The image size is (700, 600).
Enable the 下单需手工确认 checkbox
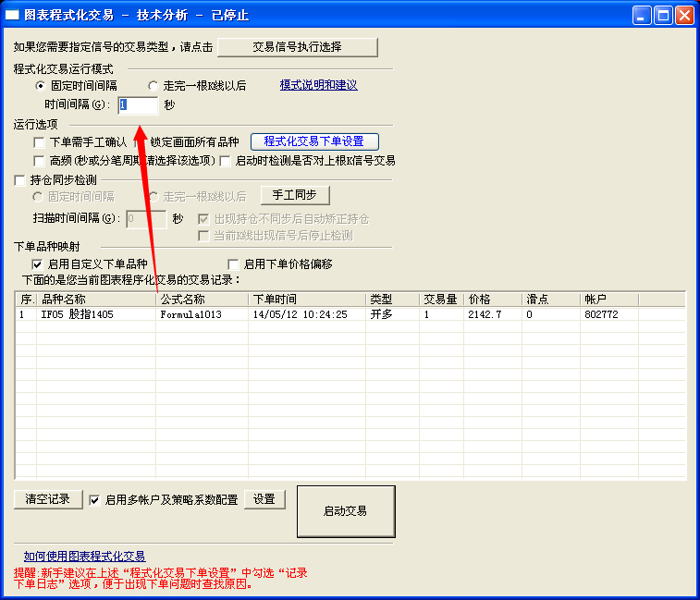[x=39, y=142]
